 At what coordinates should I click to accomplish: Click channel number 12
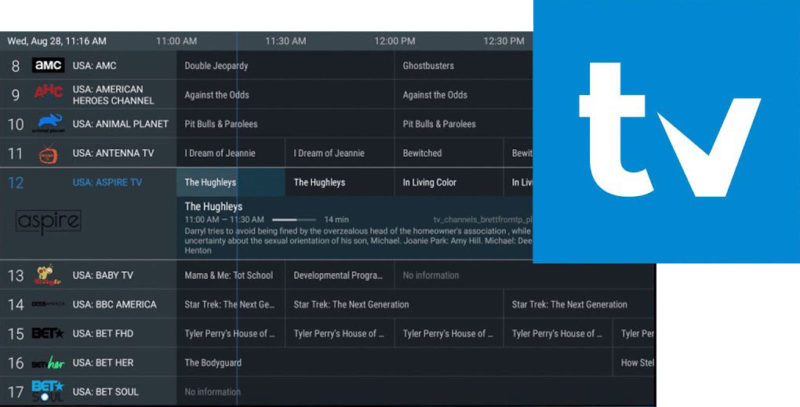(x=16, y=183)
